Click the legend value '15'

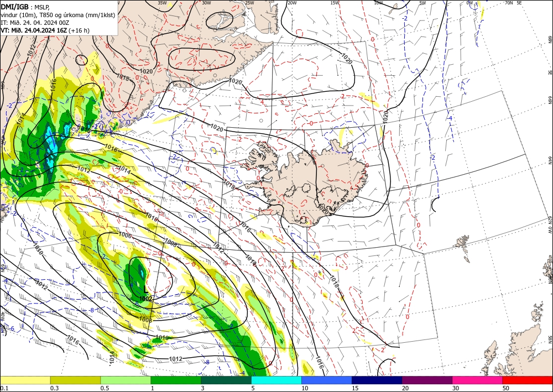tap(356, 388)
